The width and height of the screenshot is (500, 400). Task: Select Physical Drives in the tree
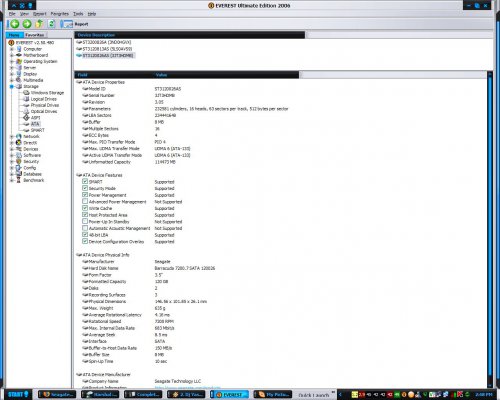pos(45,105)
